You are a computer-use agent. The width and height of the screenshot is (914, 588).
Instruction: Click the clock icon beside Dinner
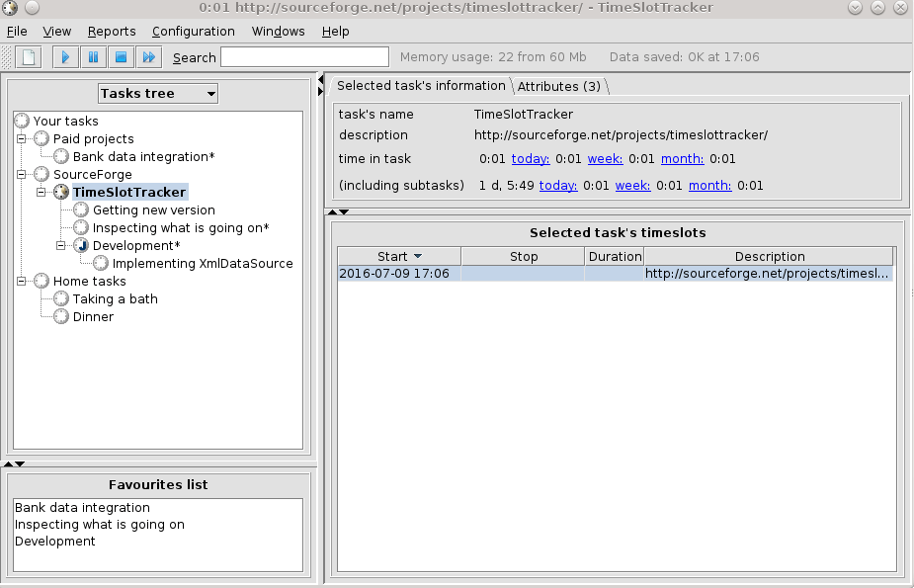pyautogui.click(x=61, y=316)
